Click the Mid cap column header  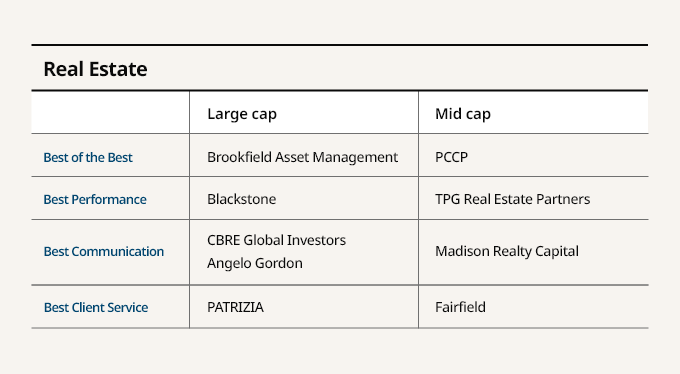click(x=463, y=114)
